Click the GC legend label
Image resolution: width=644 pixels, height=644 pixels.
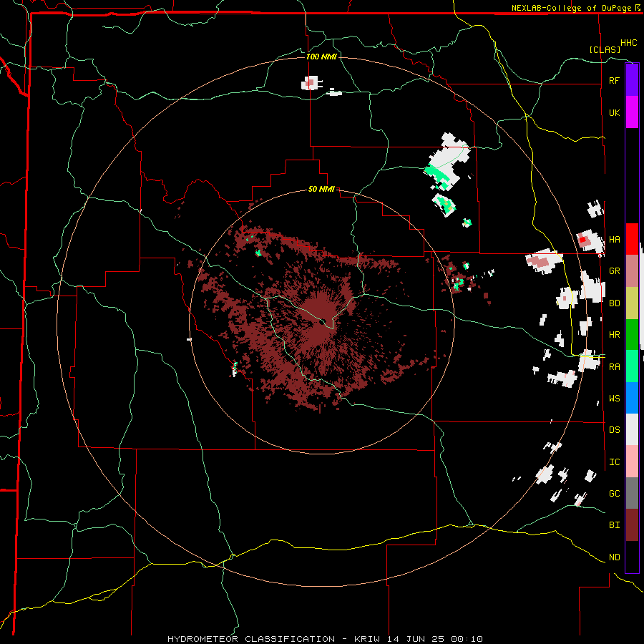(x=614, y=493)
